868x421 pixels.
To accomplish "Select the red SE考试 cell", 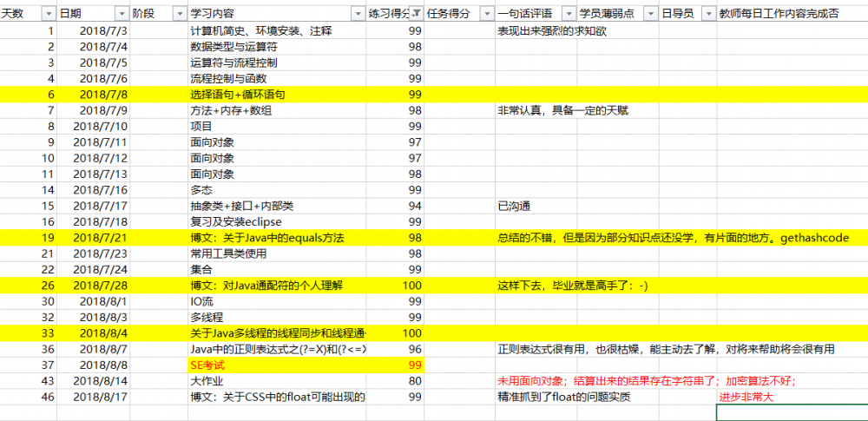I will (277, 365).
